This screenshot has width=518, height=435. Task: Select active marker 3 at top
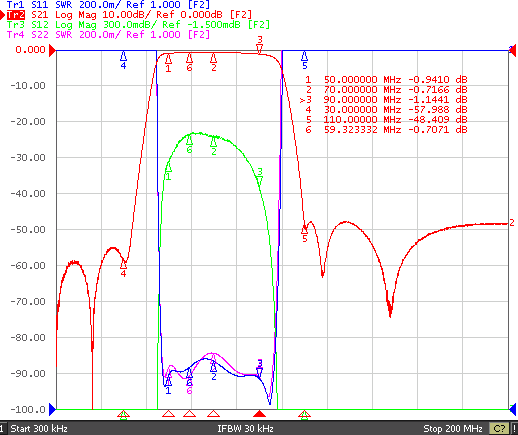259,45
